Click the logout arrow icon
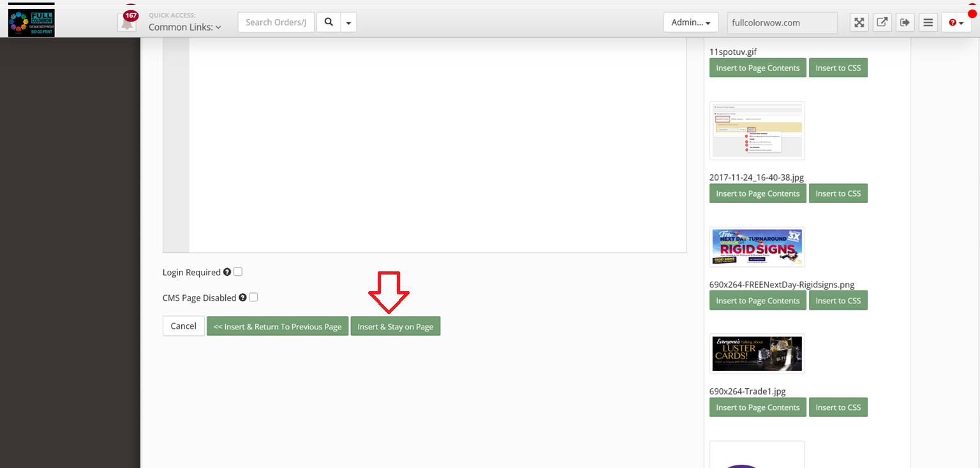980x468 pixels. tap(905, 22)
